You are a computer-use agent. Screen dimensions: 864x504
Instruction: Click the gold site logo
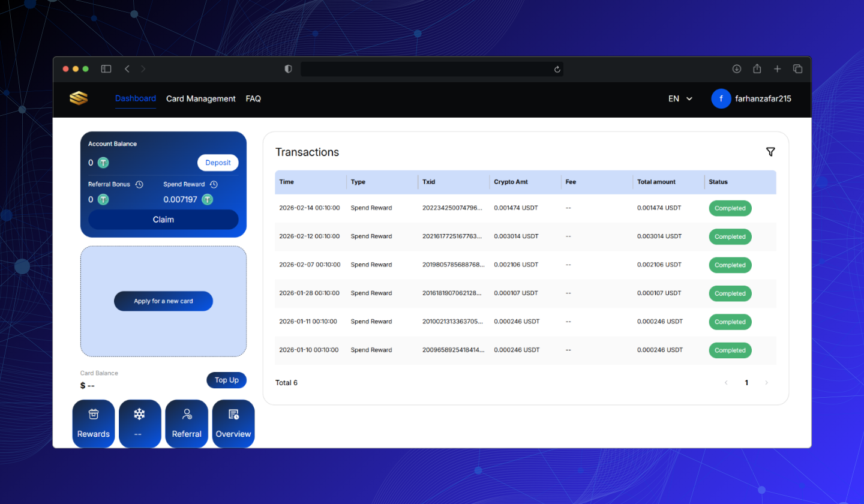[79, 98]
